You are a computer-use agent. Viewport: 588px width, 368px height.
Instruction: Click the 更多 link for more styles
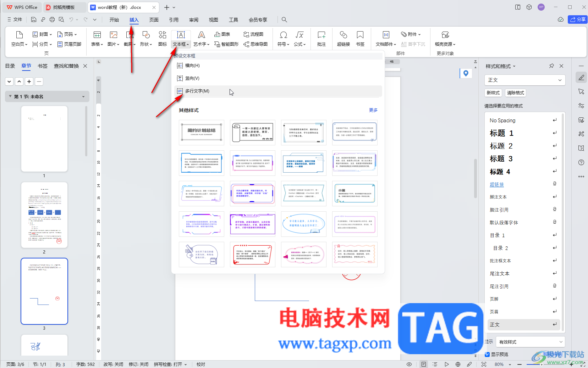pyautogui.click(x=373, y=110)
